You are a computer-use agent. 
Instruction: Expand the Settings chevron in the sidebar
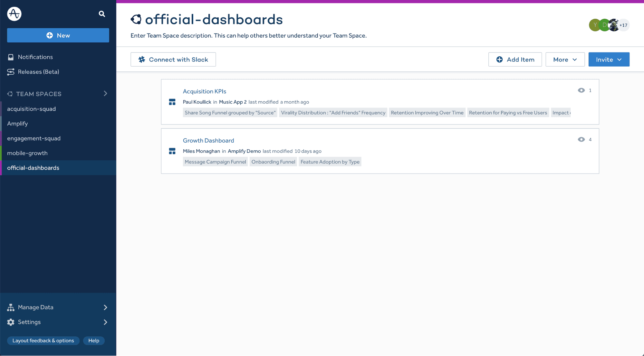(105, 322)
